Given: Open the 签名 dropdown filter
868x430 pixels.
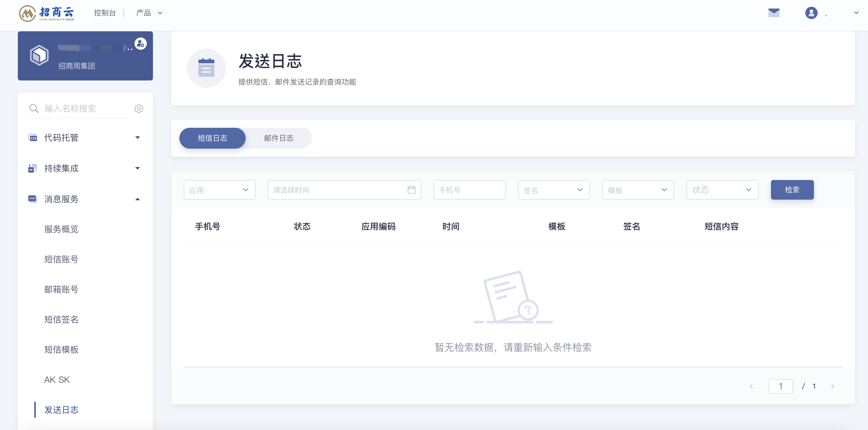Looking at the screenshot, I should [554, 190].
